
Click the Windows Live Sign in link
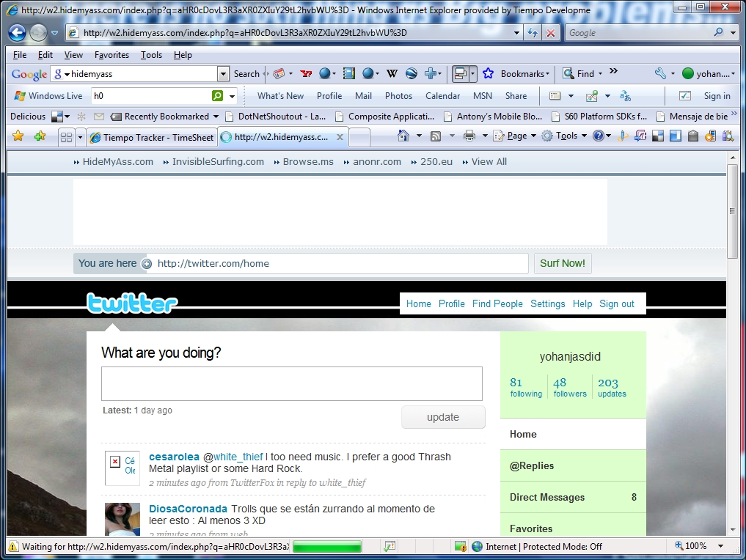(x=717, y=96)
